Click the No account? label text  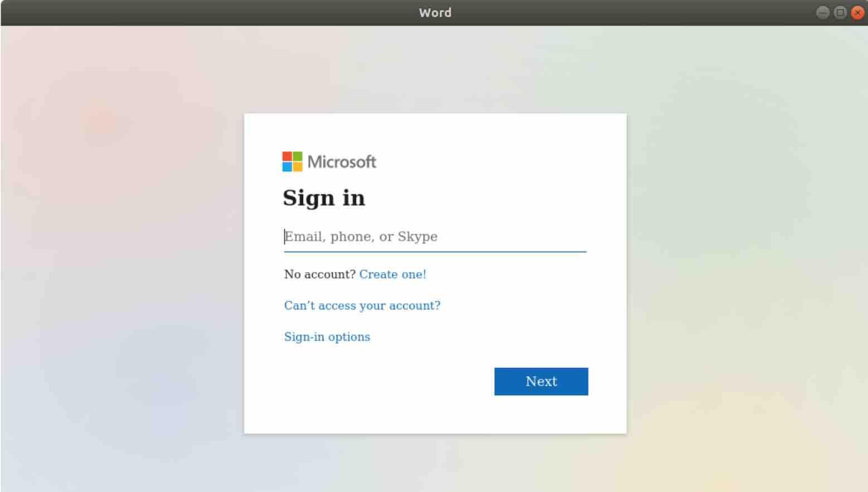pyautogui.click(x=320, y=274)
